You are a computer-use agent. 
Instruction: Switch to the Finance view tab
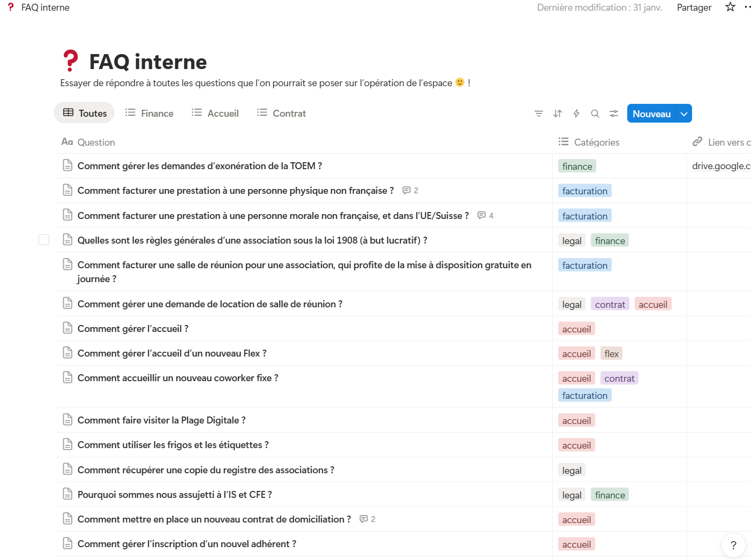pyautogui.click(x=149, y=113)
